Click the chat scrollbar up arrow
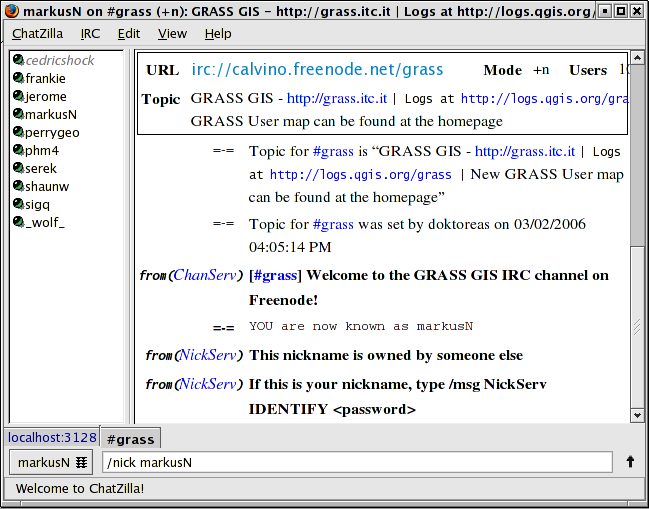Viewport: 649px width, 509px height. tap(637, 58)
